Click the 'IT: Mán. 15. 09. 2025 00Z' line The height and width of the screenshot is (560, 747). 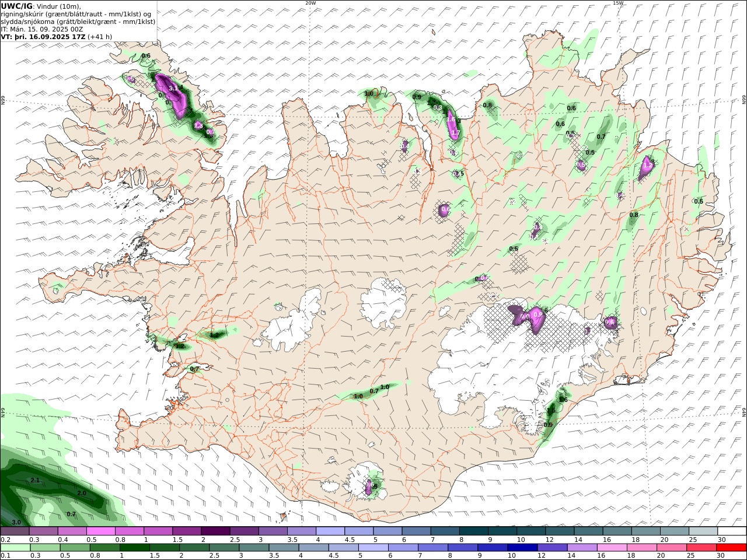click(41, 29)
